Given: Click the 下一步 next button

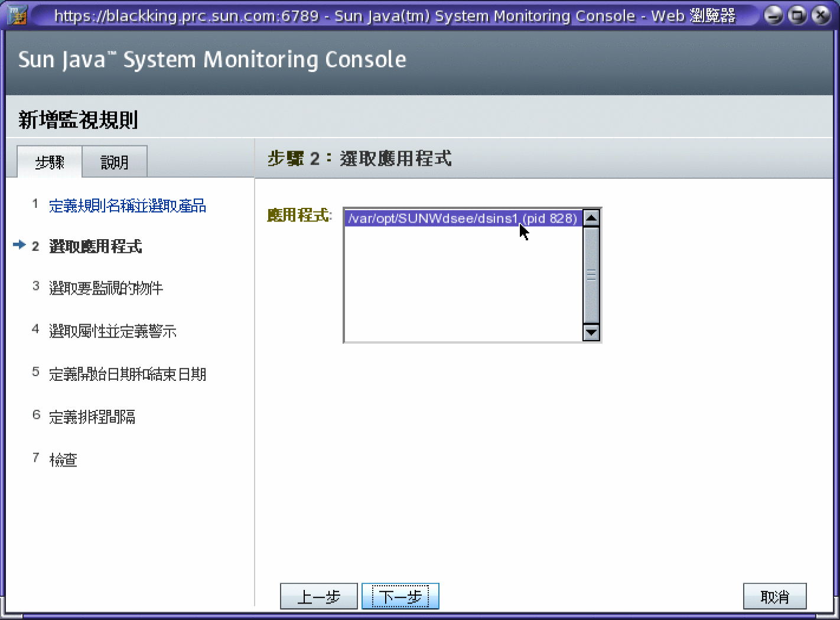Looking at the screenshot, I should click(401, 596).
